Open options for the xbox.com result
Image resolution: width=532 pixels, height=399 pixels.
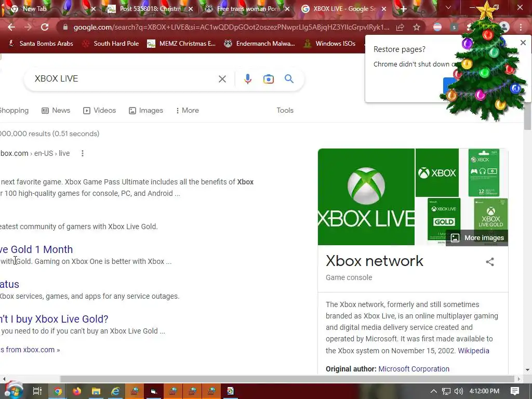pyautogui.click(x=83, y=153)
